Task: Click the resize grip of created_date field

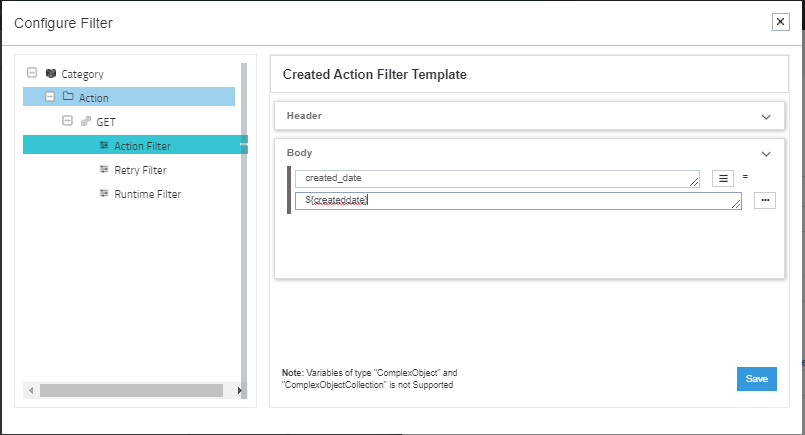Action: coord(694,182)
